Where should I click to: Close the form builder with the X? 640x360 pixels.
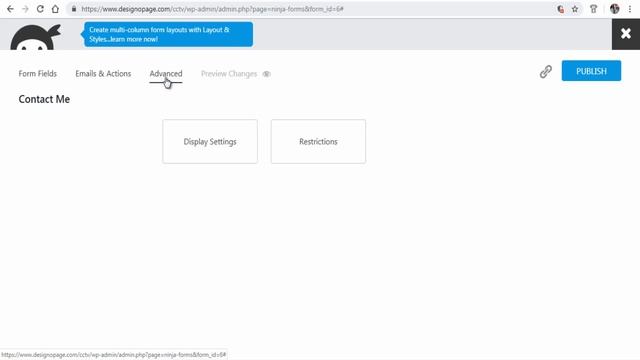click(x=626, y=34)
